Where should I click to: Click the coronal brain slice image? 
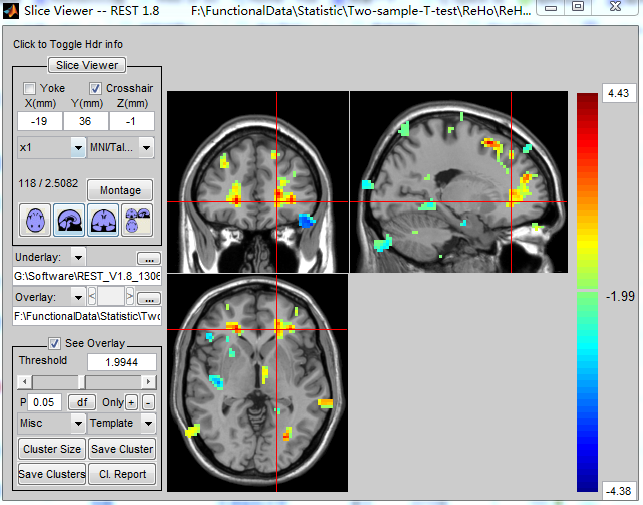[258, 182]
